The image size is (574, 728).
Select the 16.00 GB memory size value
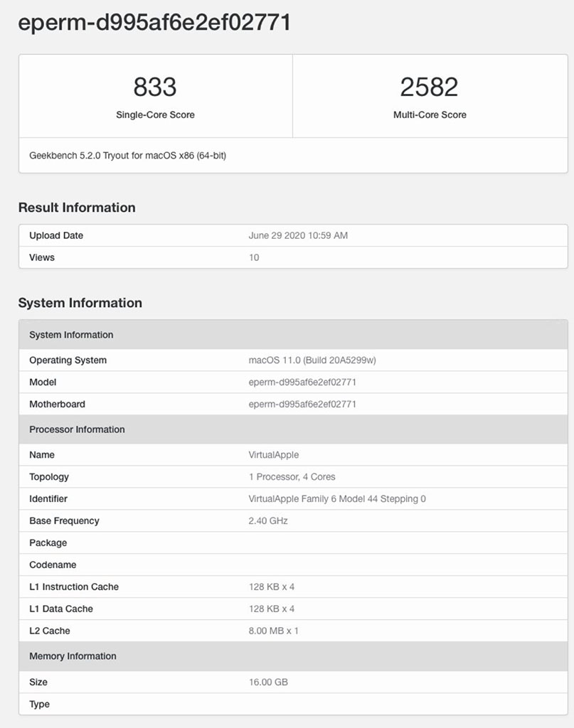[268, 682]
